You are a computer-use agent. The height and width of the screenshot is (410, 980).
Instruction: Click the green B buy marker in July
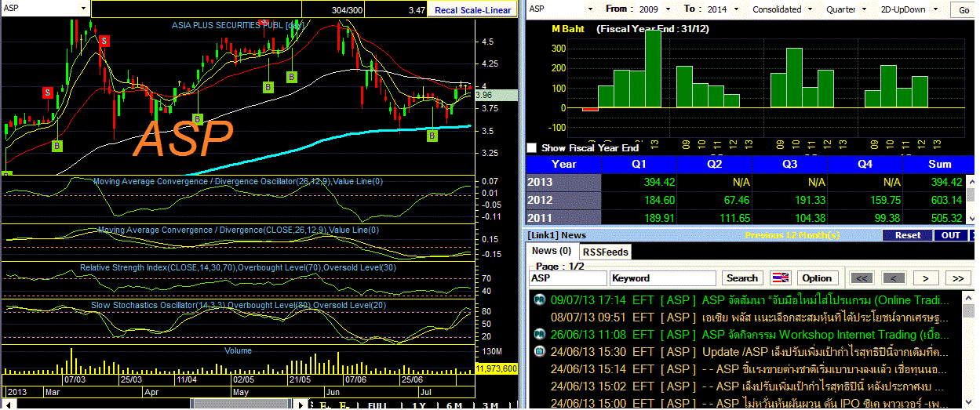[432, 136]
